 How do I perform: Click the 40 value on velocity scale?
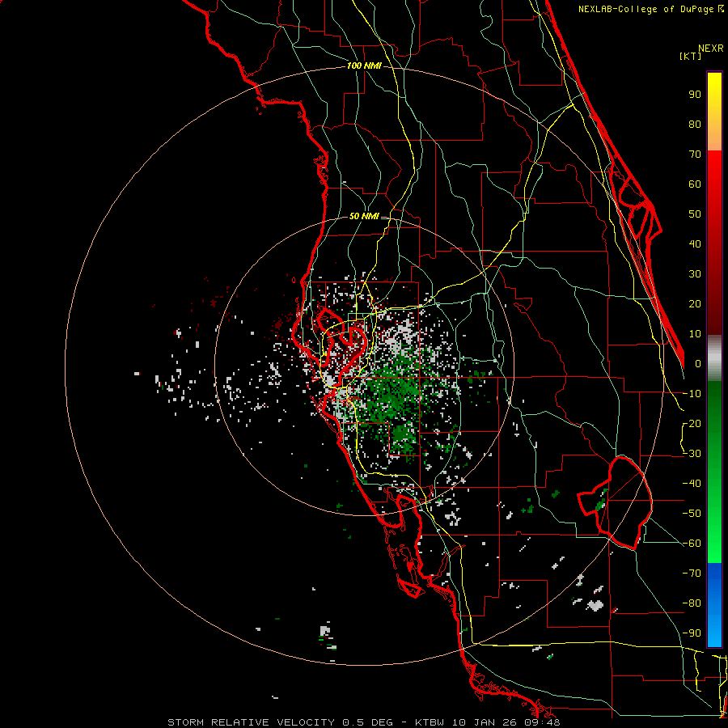click(695, 244)
